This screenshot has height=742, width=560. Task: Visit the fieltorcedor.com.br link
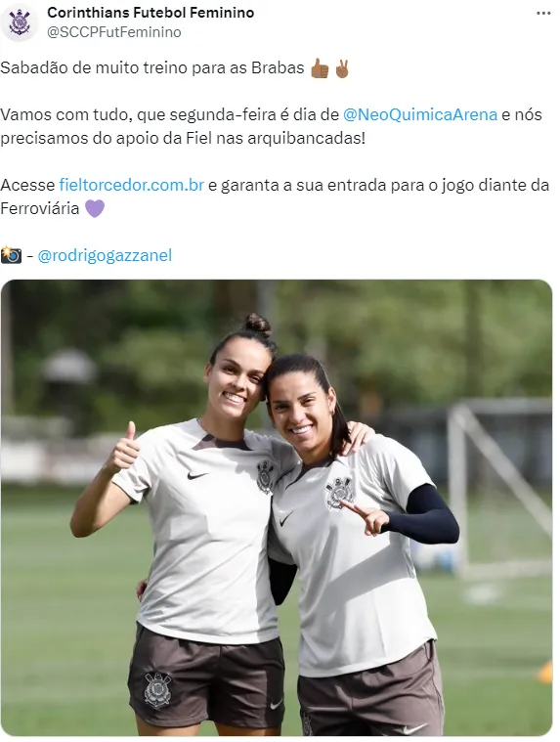point(132,185)
